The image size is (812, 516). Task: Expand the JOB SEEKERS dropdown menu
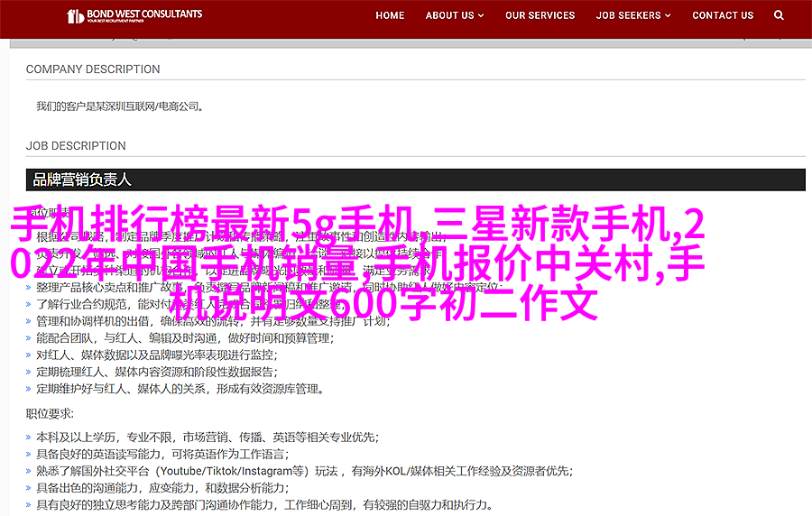633,15
